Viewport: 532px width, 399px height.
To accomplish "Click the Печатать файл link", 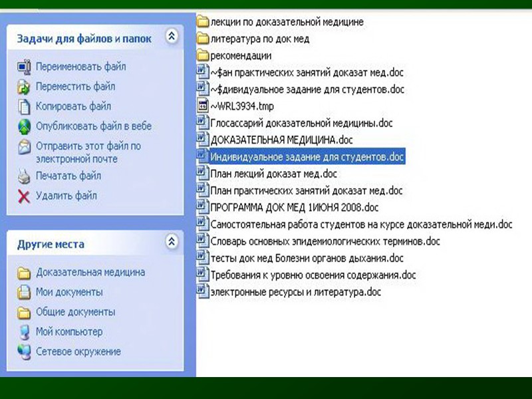I will [68, 176].
